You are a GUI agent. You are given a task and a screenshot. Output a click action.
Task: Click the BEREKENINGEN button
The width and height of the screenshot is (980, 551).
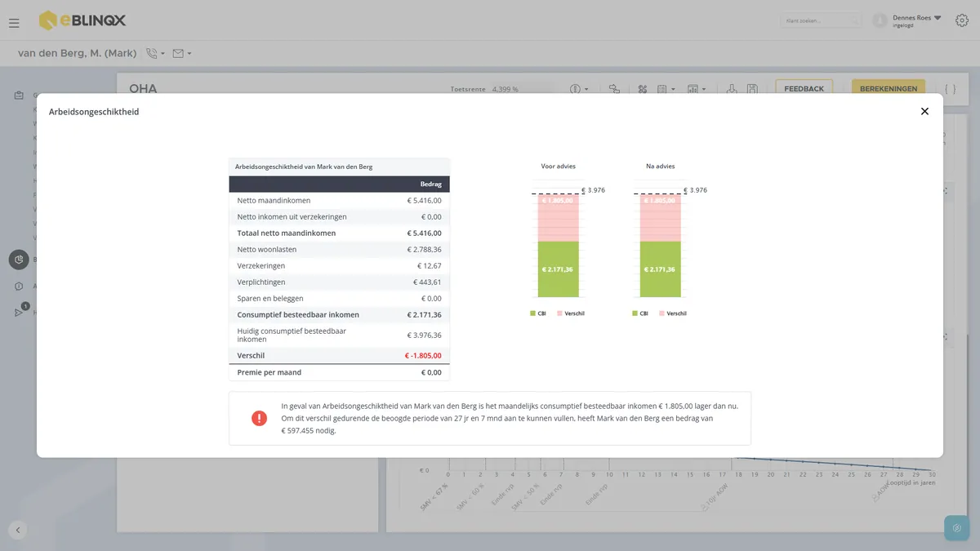889,88
